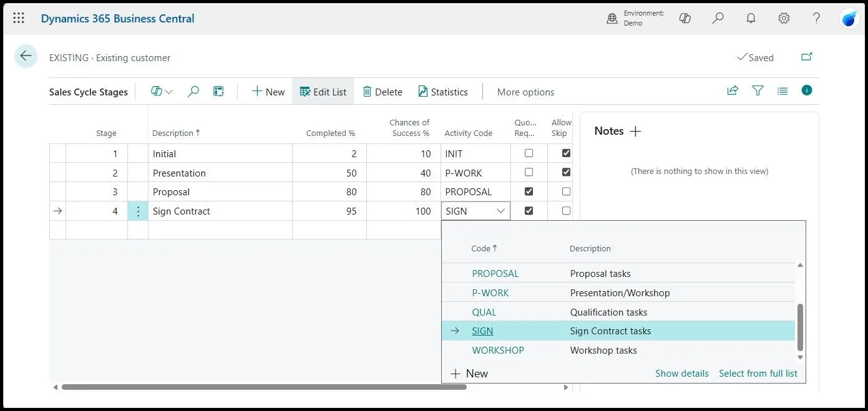Viewport: 868px width, 411px height.
Task: Click the analyze view toolbar icon
Action: click(218, 92)
